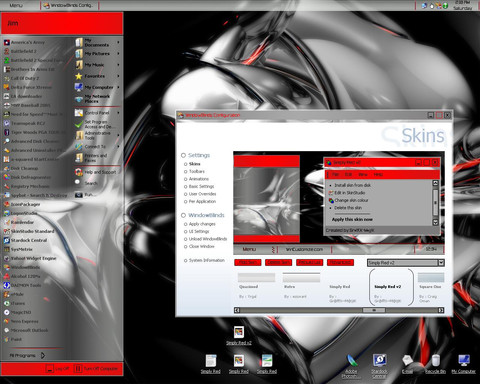Click Turn Off Computer button
The width and height of the screenshot is (480, 384).
[x=96, y=368]
